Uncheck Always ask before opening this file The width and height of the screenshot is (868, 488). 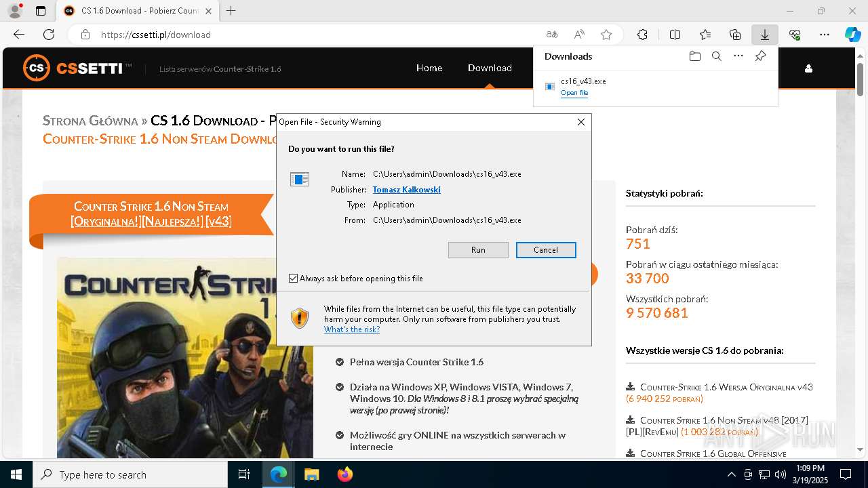coord(293,279)
